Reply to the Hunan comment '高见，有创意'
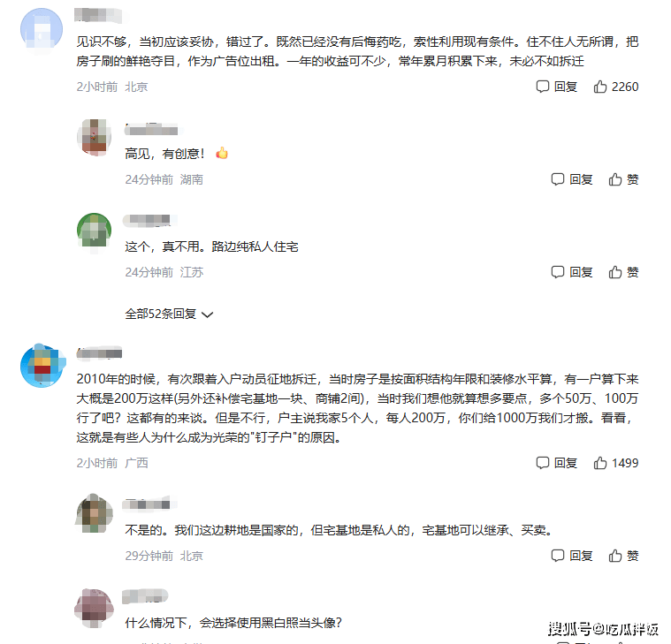Viewport: 671px width, 644px height. tap(572, 179)
